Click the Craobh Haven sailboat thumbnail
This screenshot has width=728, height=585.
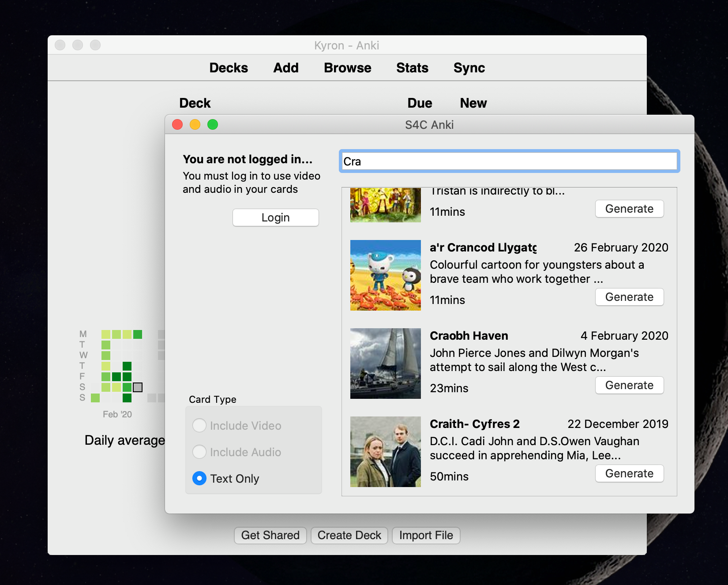click(386, 364)
